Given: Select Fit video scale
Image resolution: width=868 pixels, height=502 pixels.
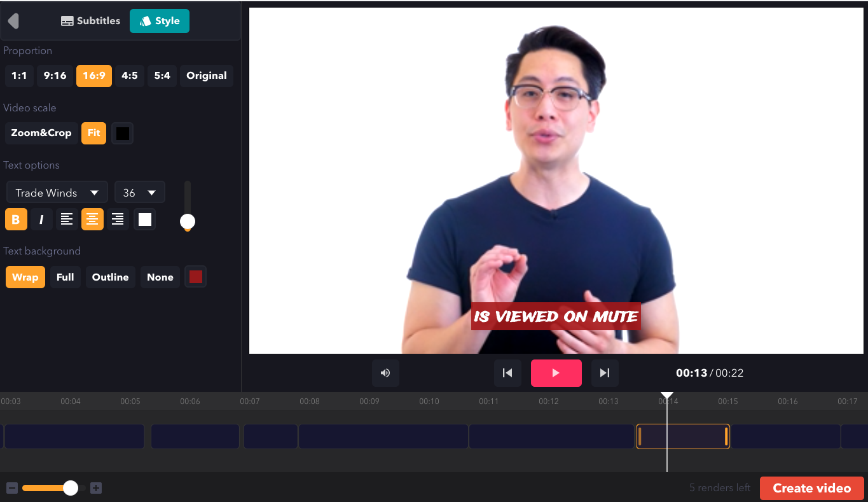Looking at the screenshot, I should click(94, 133).
